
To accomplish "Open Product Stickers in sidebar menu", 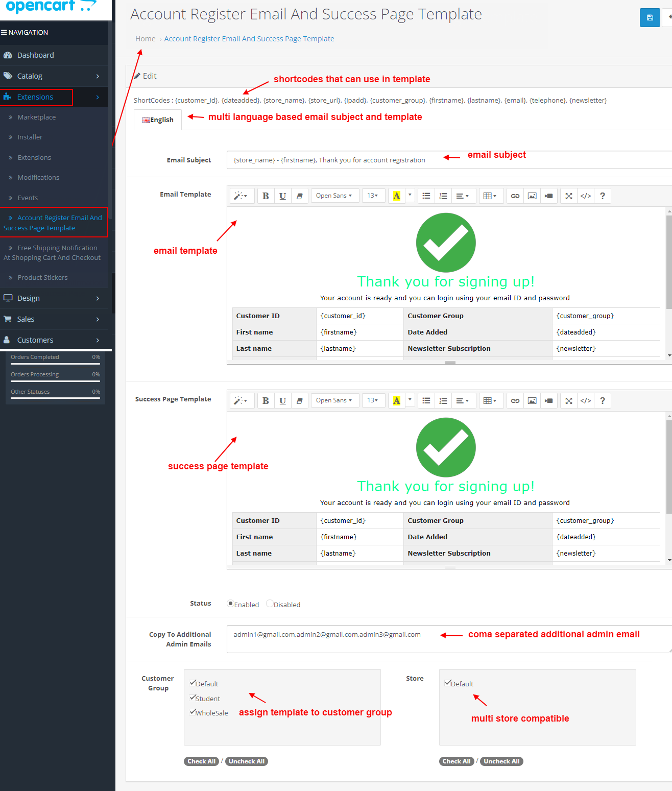I will tap(42, 278).
